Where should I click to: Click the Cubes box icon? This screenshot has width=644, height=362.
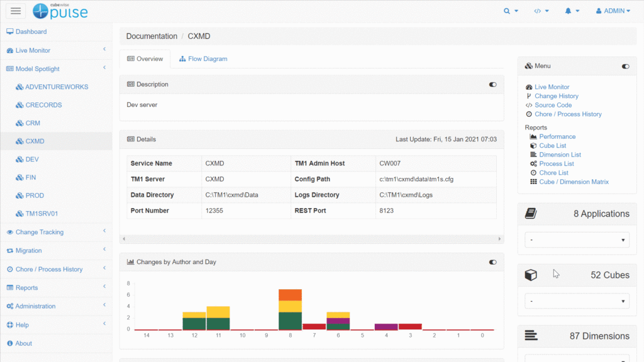[531, 275]
